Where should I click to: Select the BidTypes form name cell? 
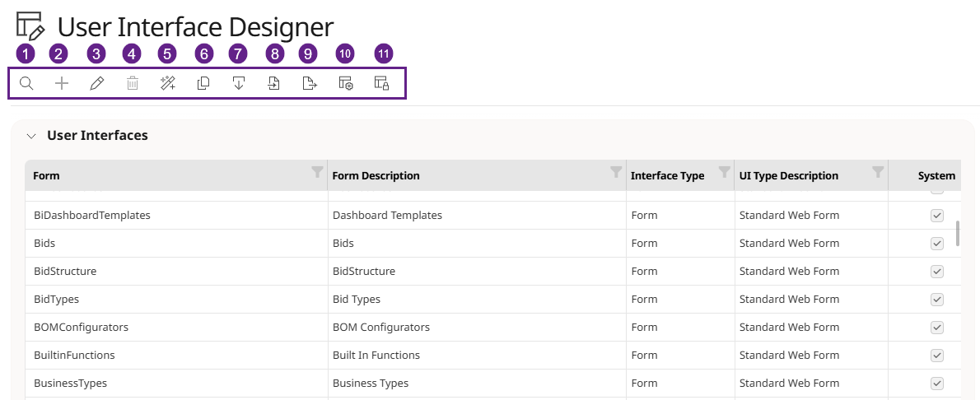pyautogui.click(x=176, y=300)
